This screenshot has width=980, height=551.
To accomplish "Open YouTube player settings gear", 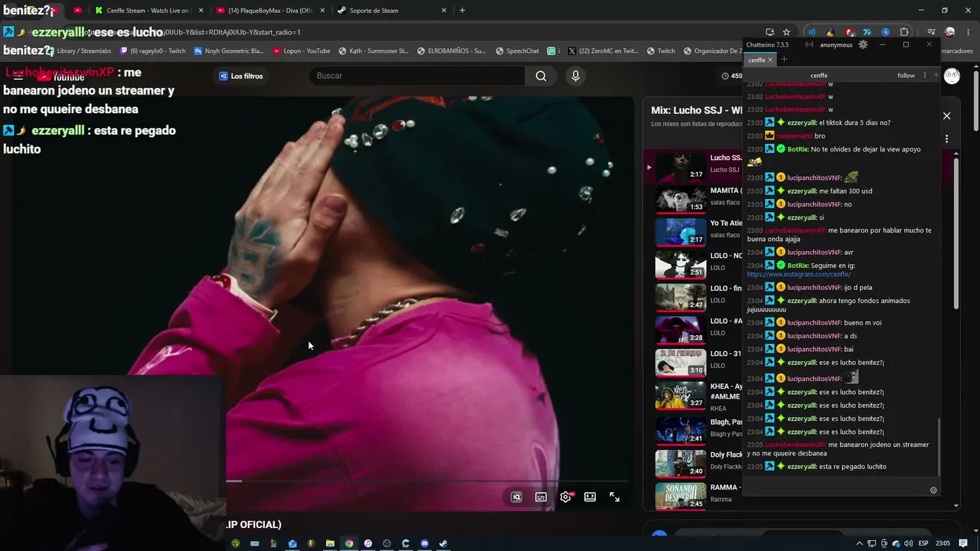I will tap(565, 497).
